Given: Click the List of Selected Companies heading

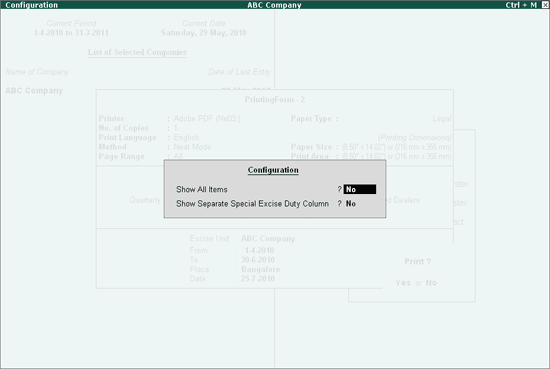Looking at the screenshot, I should pyautogui.click(x=137, y=52).
